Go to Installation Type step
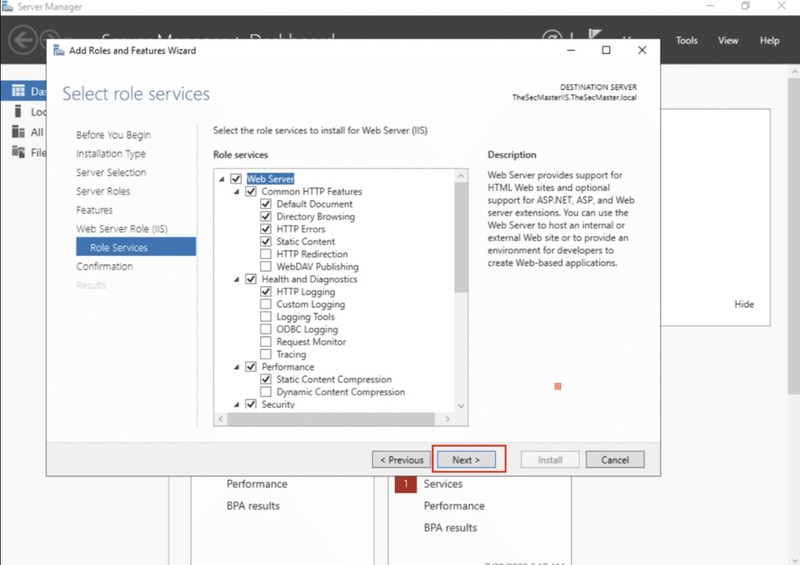Viewport: 800px width, 565px height. [x=111, y=154]
